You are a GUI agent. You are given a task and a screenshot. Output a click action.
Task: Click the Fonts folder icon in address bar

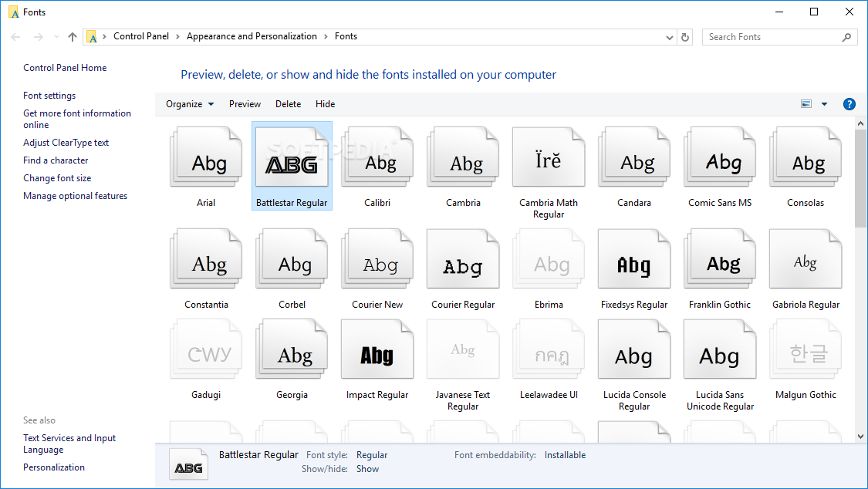[92, 37]
